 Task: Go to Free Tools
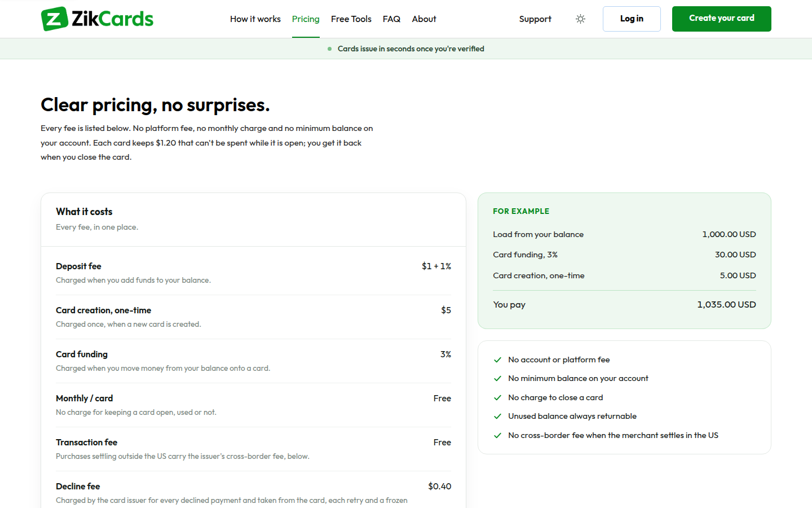tap(351, 19)
